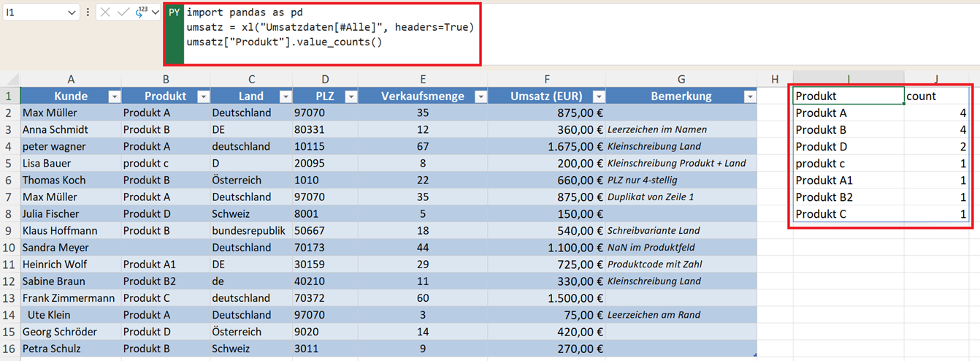Expand the Name Box dropdown
Screen dimensions: 980x361
tap(72, 12)
